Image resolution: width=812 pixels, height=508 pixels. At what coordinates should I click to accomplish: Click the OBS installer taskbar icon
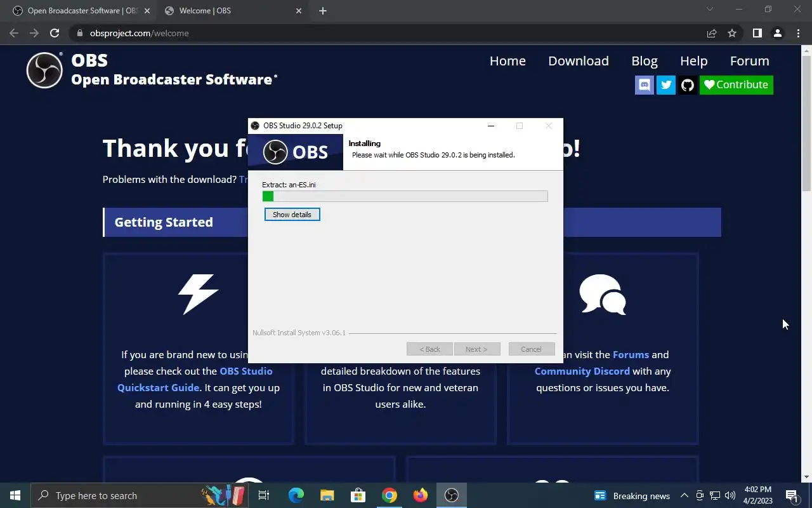pyautogui.click(x=451, y=495)
